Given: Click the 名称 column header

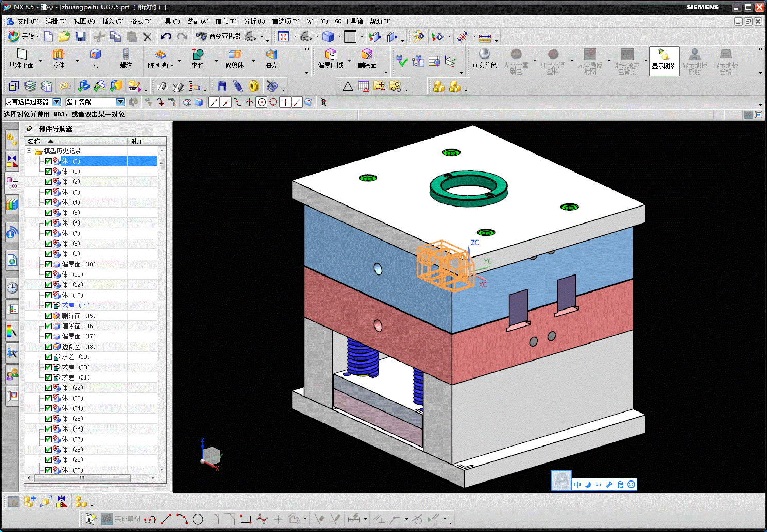Looking at the screenshot, I should 76,141.
